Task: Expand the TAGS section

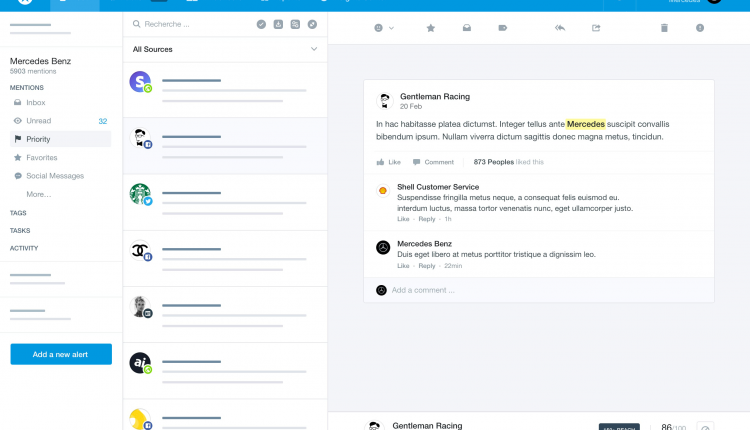Action: [x=18, y=213]
